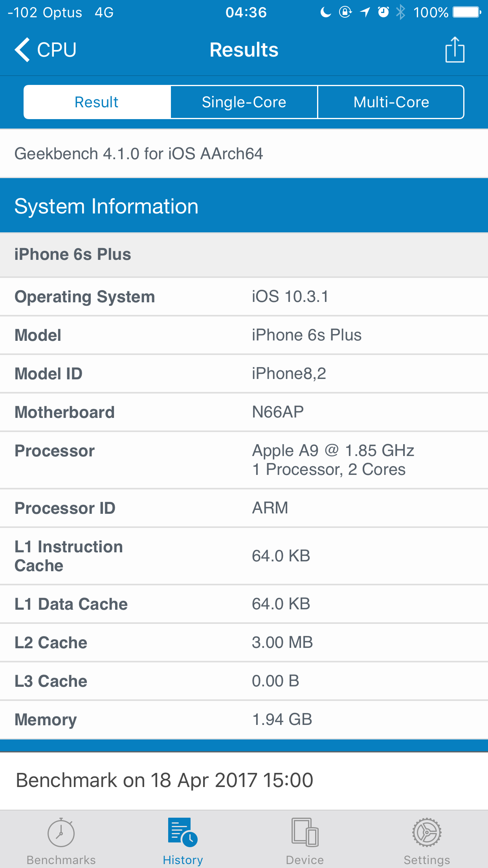
Task: Tap the alarm clock status icon
Action: tap(383, 13)
